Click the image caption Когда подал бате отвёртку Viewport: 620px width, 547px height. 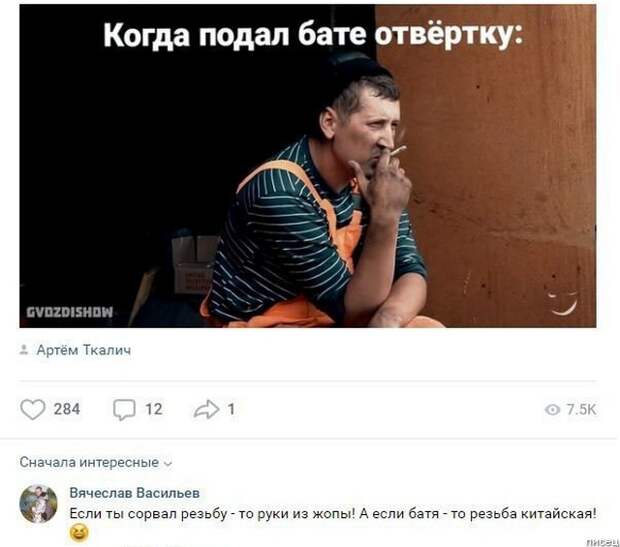[313, 36]
